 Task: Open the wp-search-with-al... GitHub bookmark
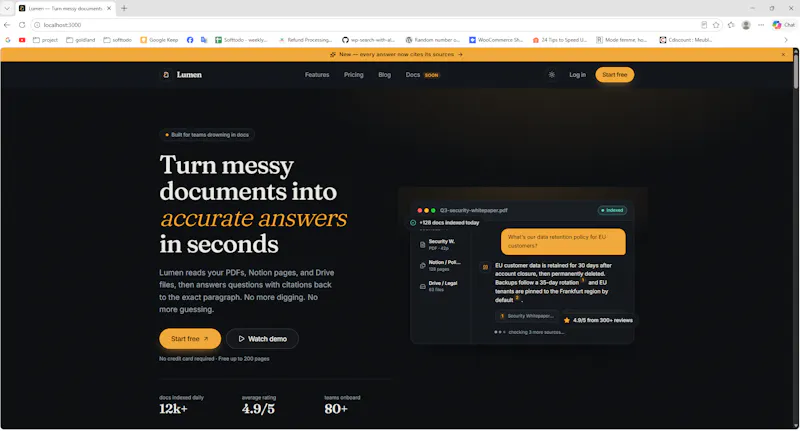pyautogui.click(x=368, y=40)
